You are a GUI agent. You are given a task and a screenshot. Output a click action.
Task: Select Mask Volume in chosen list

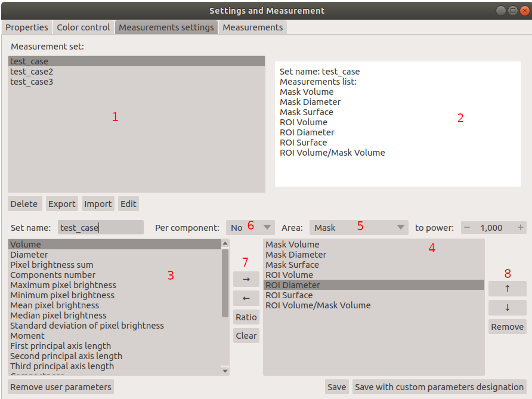[374, 245]
